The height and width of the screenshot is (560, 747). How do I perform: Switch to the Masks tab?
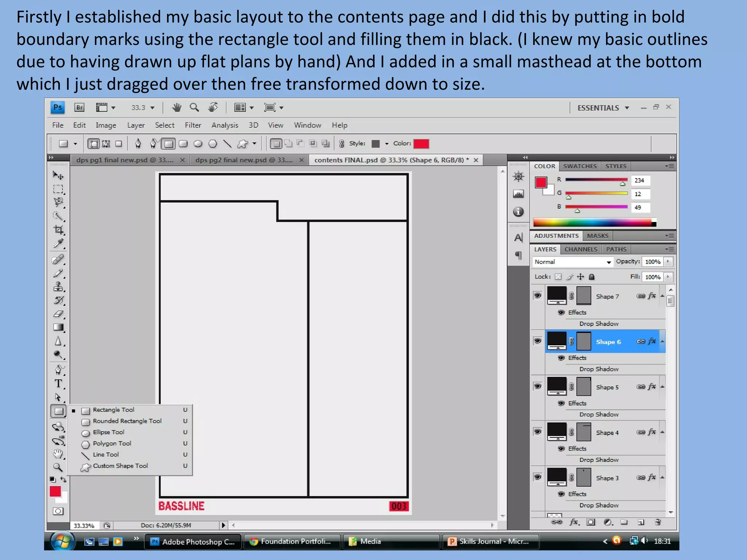tap(597, 236)
